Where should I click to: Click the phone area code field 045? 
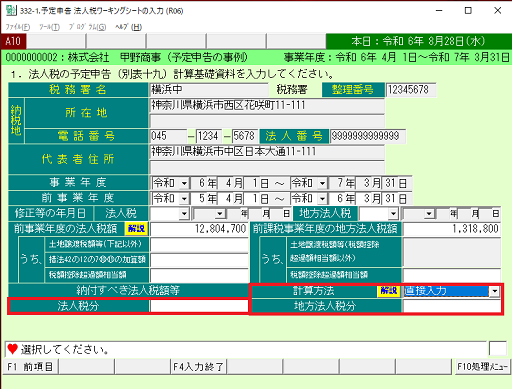pyautogui.click(x=168, y=136)
